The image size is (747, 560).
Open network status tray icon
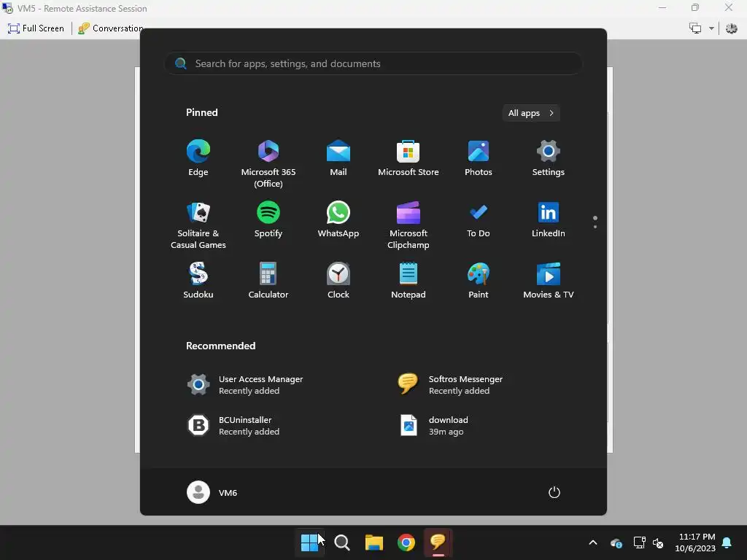point(639,542)
